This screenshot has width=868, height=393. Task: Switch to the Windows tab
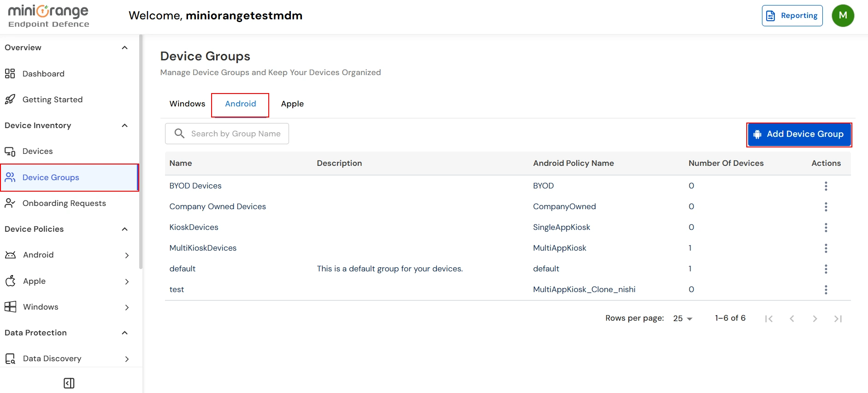[x=187, y=104]
